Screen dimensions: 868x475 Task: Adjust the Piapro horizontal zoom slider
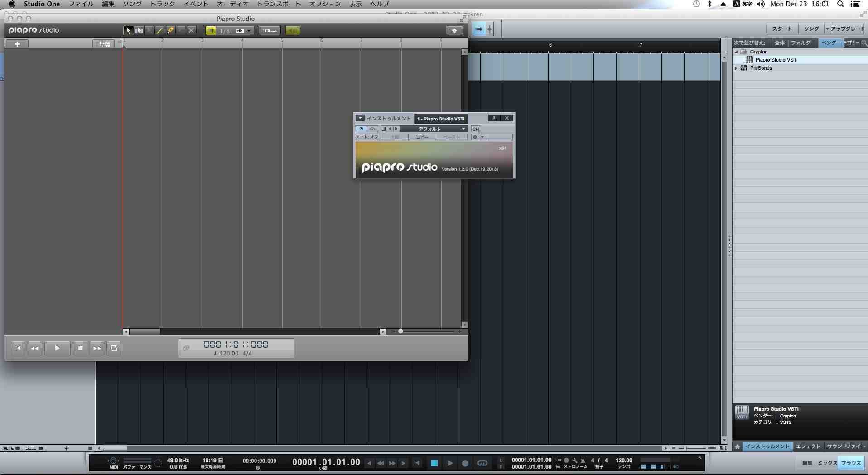400,331
